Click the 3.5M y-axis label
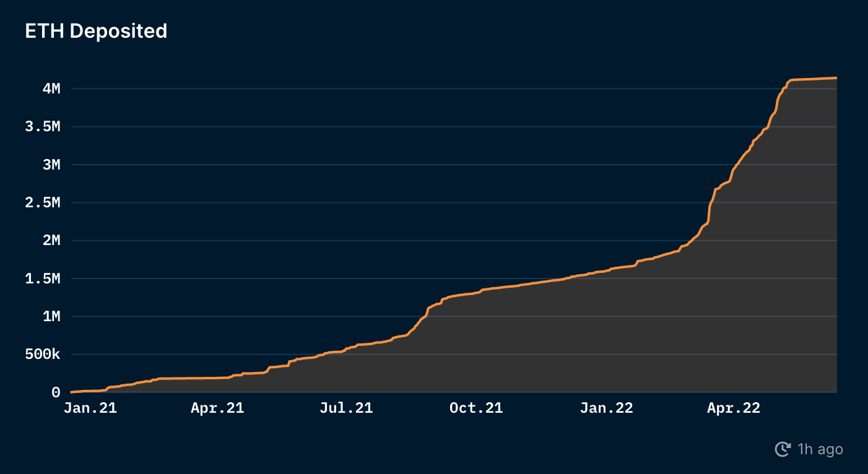The width and height of the screenshot is (868, 474). point(43,127)
